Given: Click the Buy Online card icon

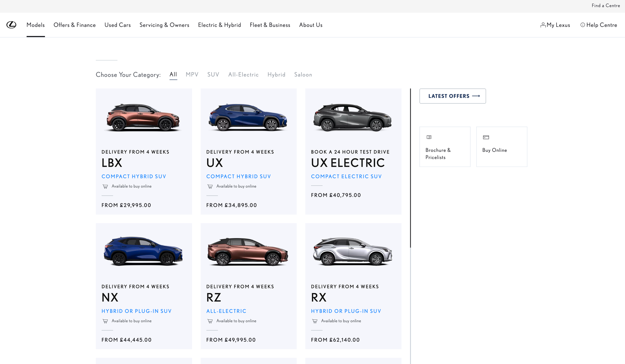Looking at the screenshot, I should click(486, 137).
